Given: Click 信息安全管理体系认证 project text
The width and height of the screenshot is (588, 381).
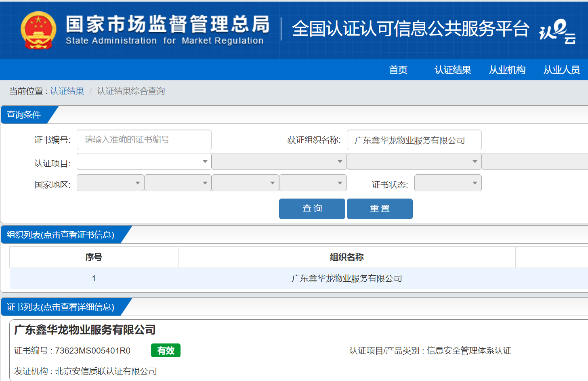Looking at the screenshot, I should 469,351.
